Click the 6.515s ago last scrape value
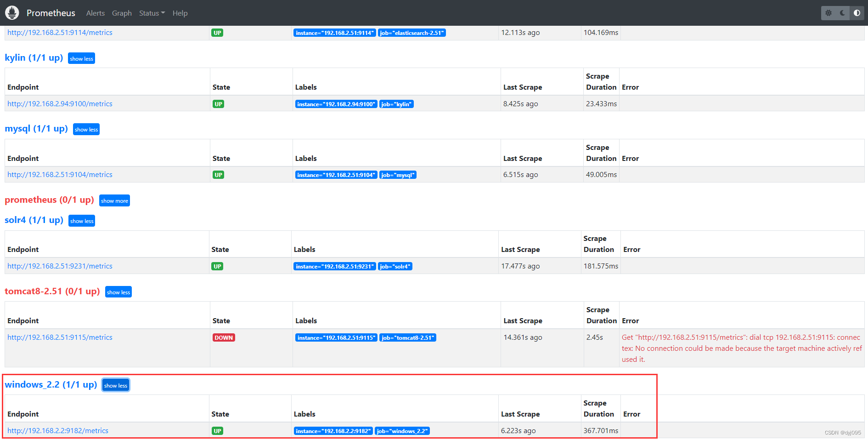Viewport: 868px width, 440px height. coord(521,175)
